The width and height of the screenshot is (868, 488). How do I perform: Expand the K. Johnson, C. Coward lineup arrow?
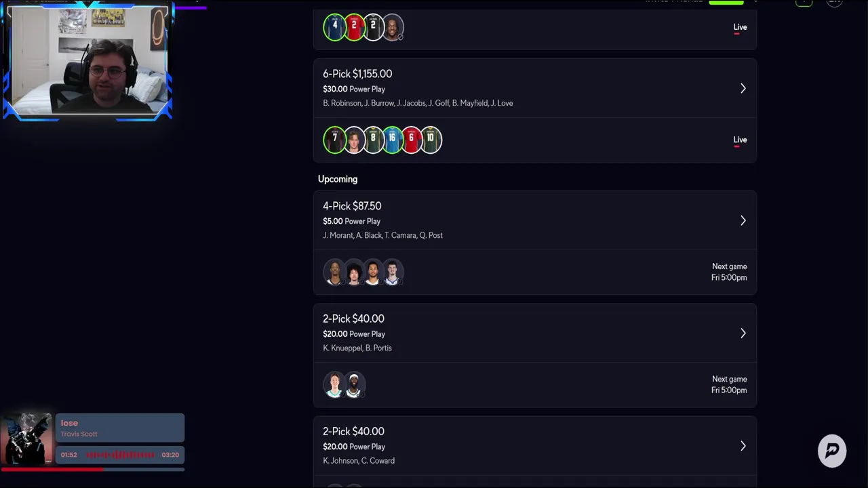tap(743, 446)
